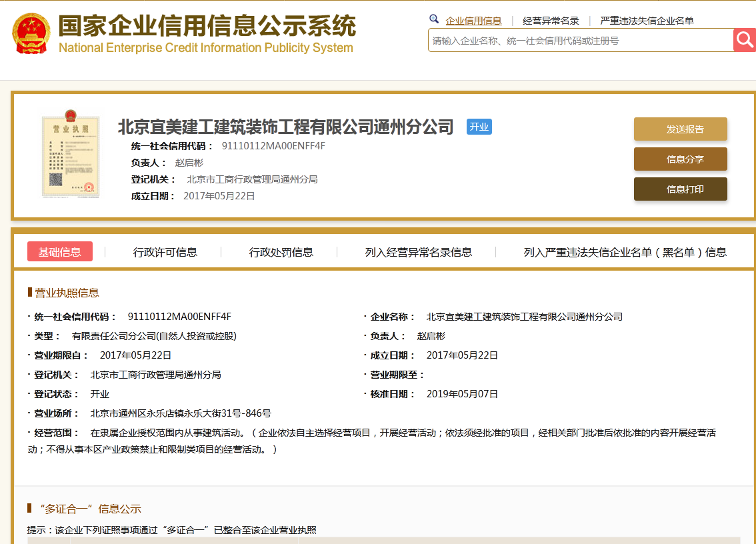
Task: Click the 核准日期 value 2019年05月07日
Action: (462, 393)
